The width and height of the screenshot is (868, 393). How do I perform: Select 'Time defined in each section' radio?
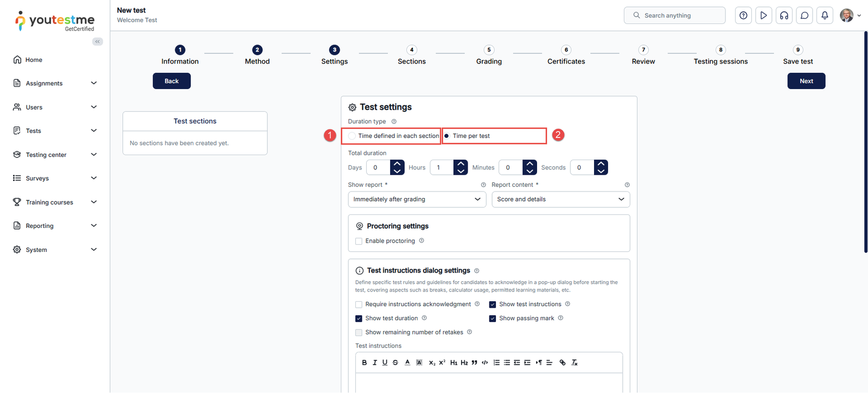[x=353, y=136]
